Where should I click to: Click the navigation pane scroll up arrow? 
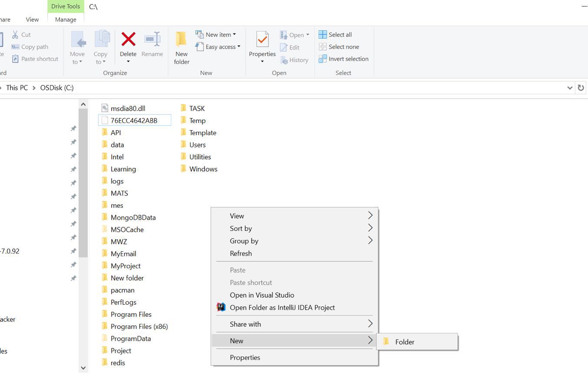83,104
